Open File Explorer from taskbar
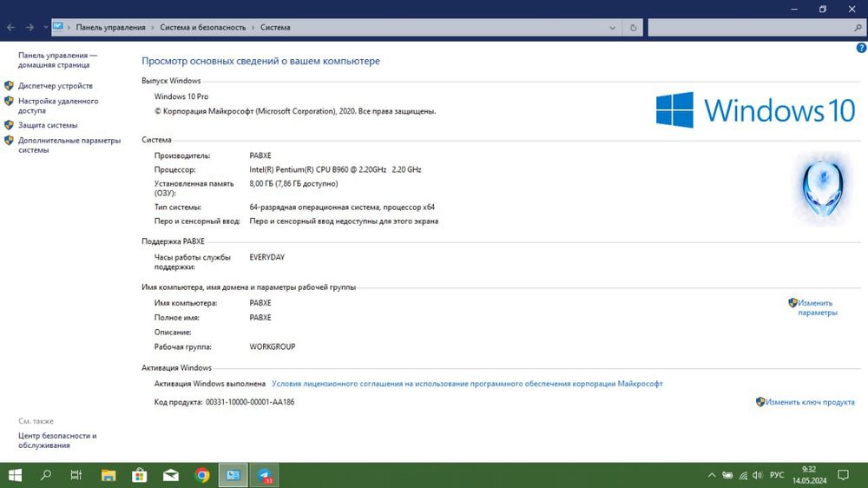 tap(108, 475)
